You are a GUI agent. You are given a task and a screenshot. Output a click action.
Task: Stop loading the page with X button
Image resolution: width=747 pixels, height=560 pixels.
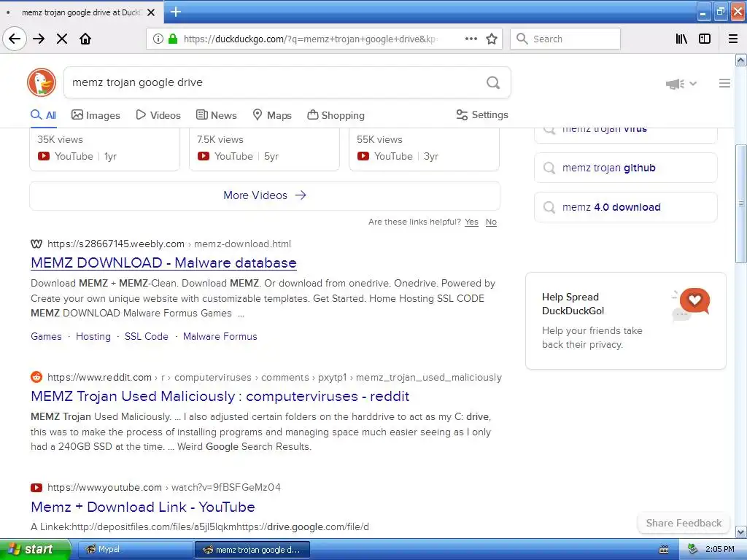click(x=62, y=39)
